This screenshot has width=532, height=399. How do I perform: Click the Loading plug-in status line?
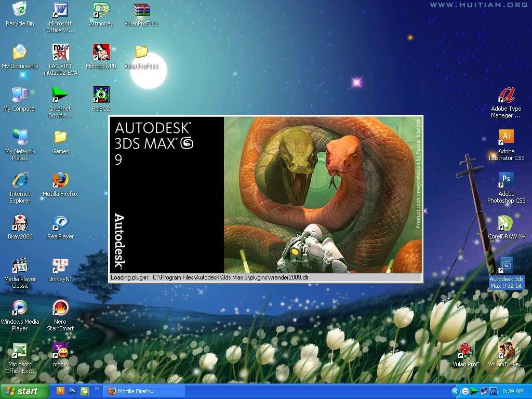[266, 277]
